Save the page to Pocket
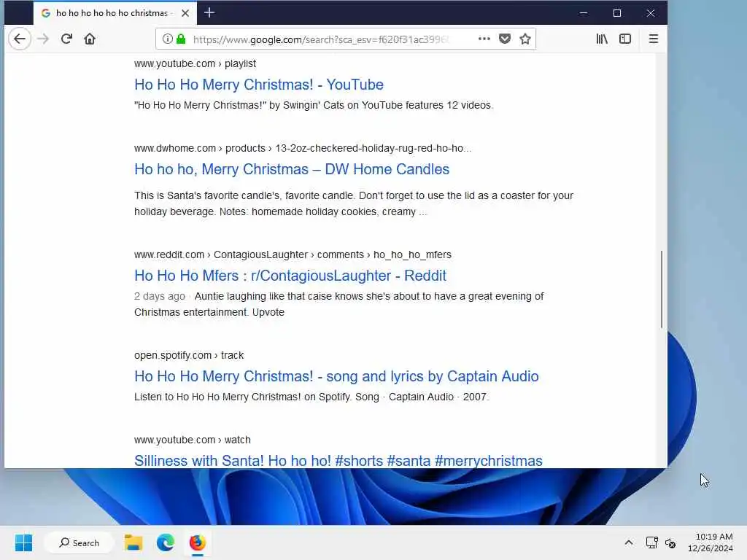The width and height of the screenshot is (747, 560). (x=505, y=39)
